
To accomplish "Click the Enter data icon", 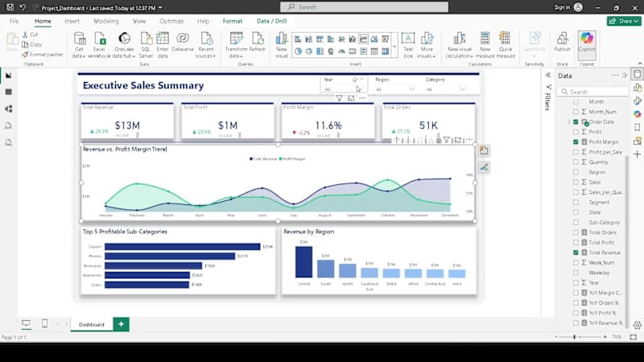I will tap(163, 39).
